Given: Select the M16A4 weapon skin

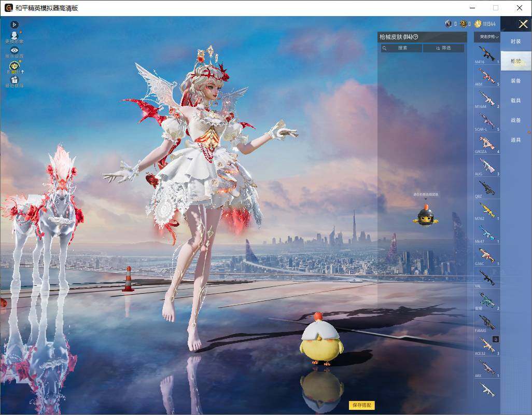Looking at the screenshot, I should click(x=487, y=99).
